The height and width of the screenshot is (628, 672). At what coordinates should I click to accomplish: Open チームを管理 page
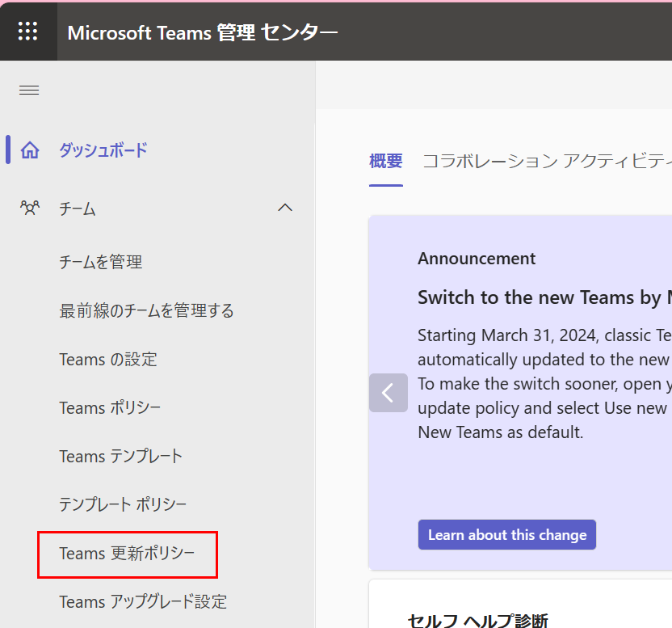[100, 262]
